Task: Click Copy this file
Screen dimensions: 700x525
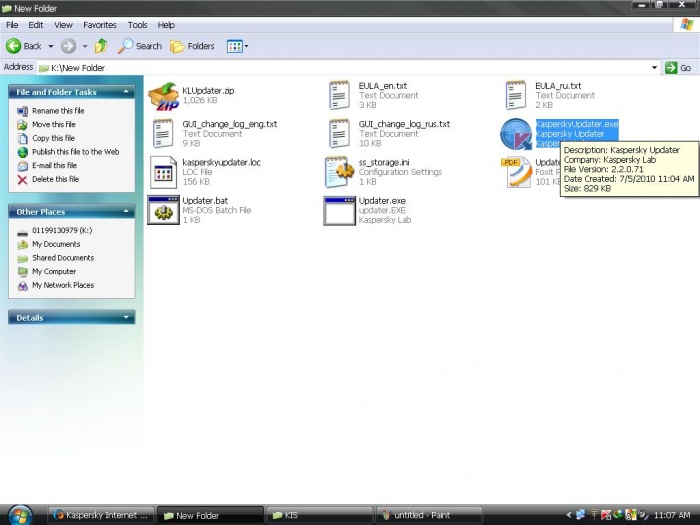Action: [x=54, y=138]
